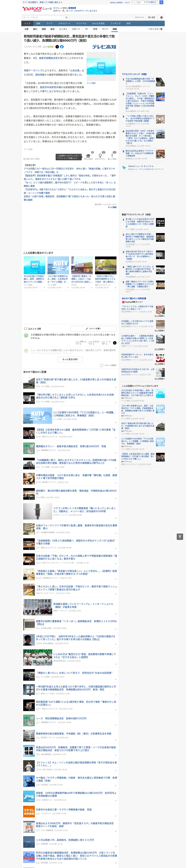Click the コメントを書く button
This screenshot has width=186, height=868.
point(93,328)
